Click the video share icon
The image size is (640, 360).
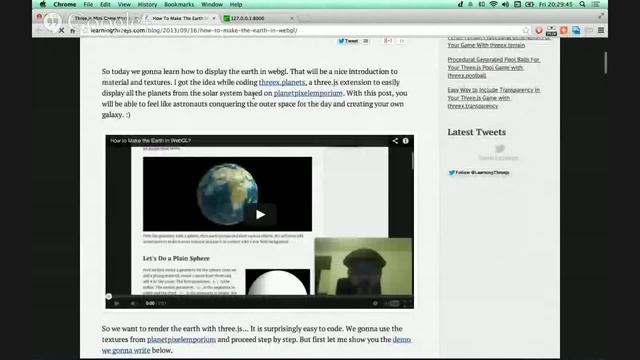(395, 141)
